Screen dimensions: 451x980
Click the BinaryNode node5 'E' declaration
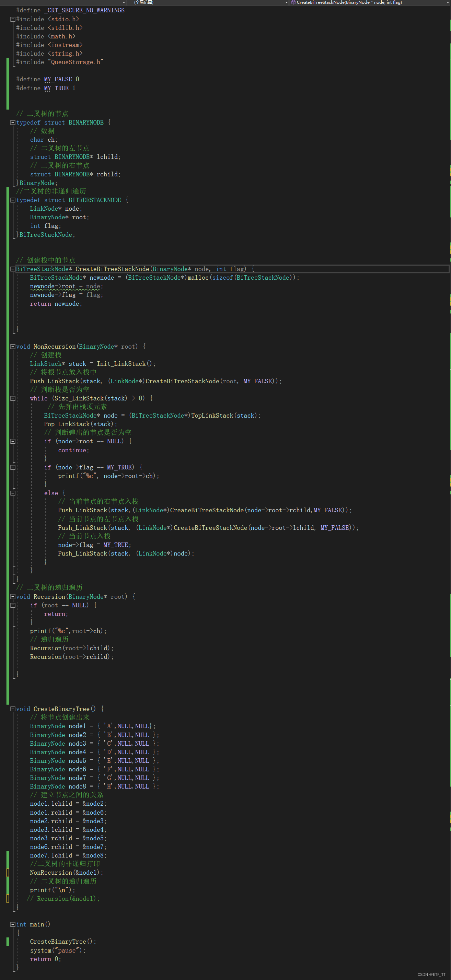[95, 761]
